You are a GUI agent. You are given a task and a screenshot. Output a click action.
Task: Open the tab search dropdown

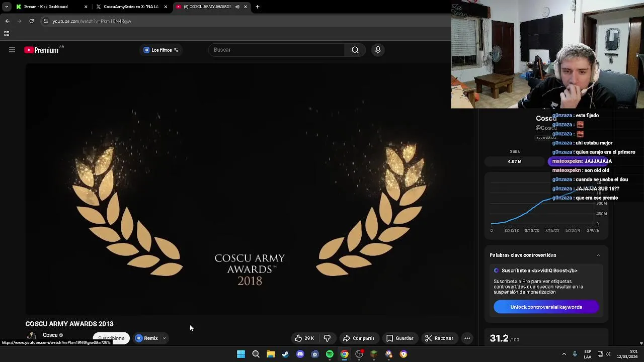(x=6, y=7)
